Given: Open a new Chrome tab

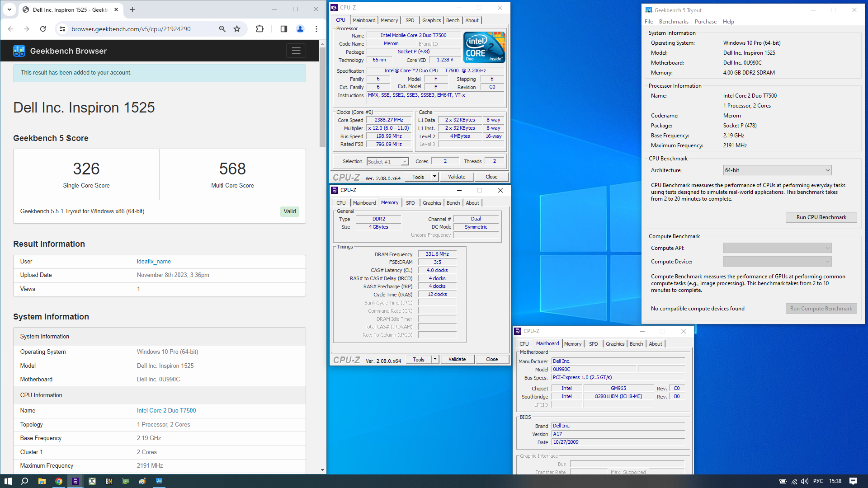Looking at the screenshot, I should 132,9.
